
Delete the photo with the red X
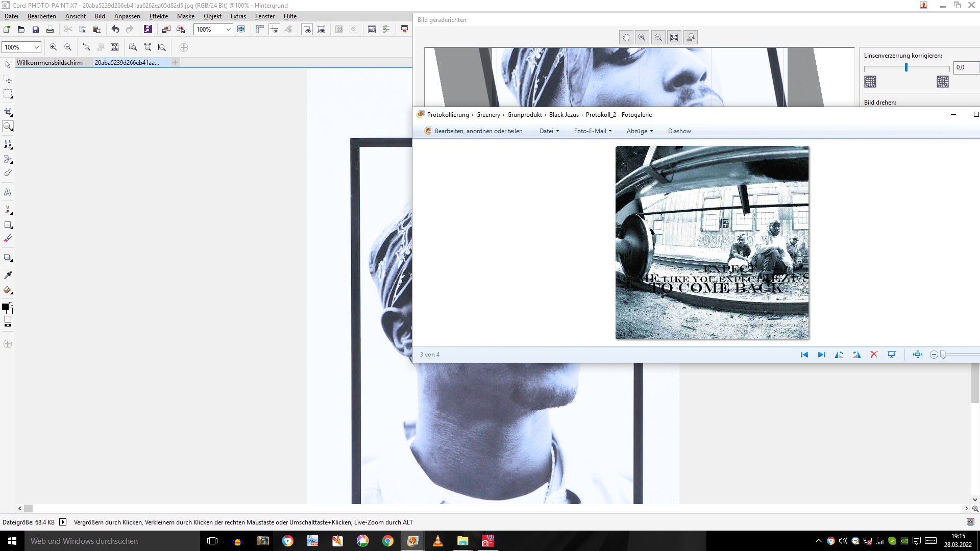tap(874, 355)
